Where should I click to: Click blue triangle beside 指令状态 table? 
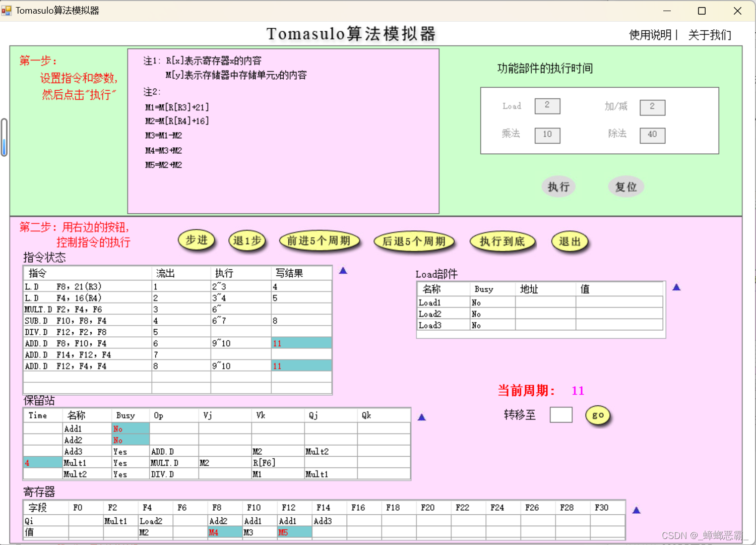click(343, 271)
